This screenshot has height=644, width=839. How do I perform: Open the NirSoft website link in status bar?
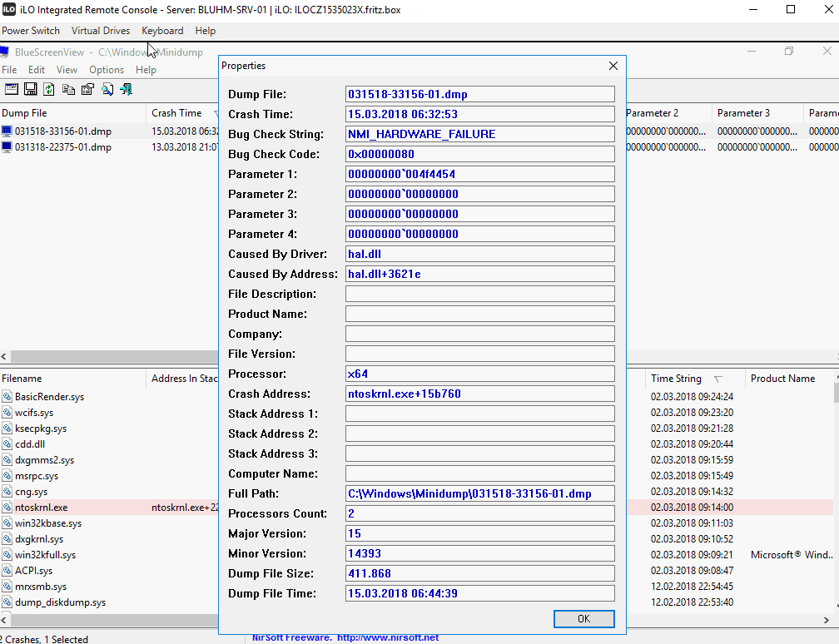tap(388, 637)
